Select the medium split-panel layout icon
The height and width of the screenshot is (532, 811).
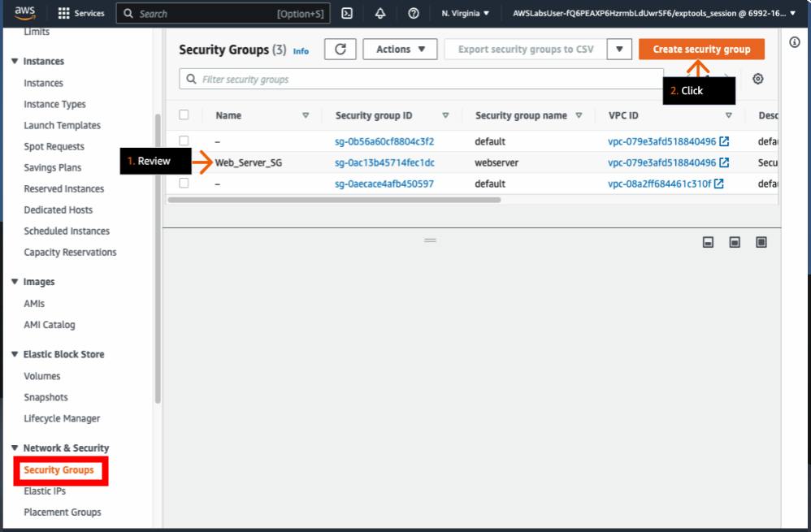click(x=734, y=241)
